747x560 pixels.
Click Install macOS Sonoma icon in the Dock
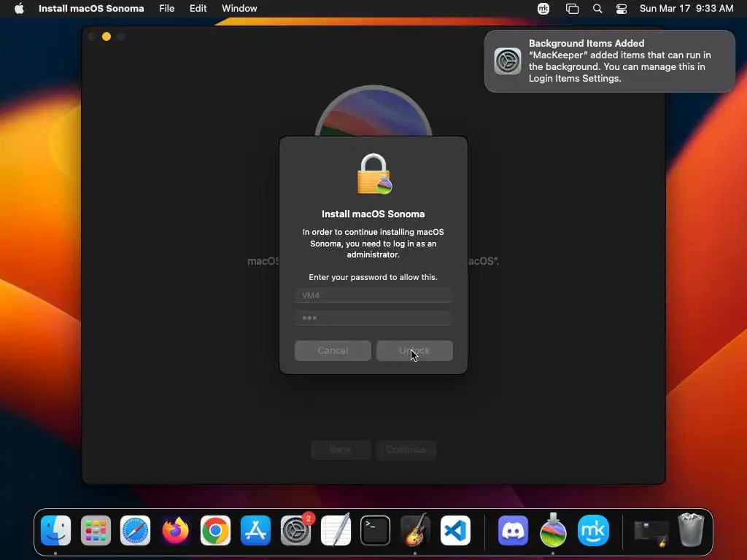(x=553, y=530)
